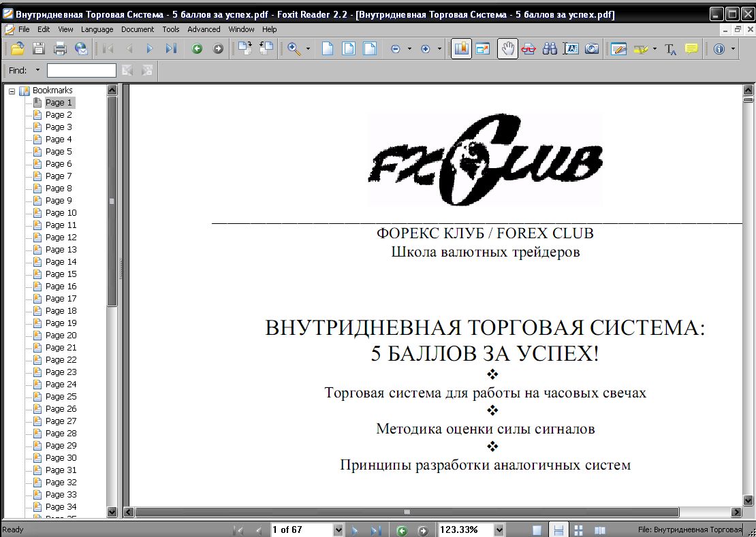Select the Typewriter text tool icon
Viewport: 756px width, 537px height.
[x=670, y=48]
